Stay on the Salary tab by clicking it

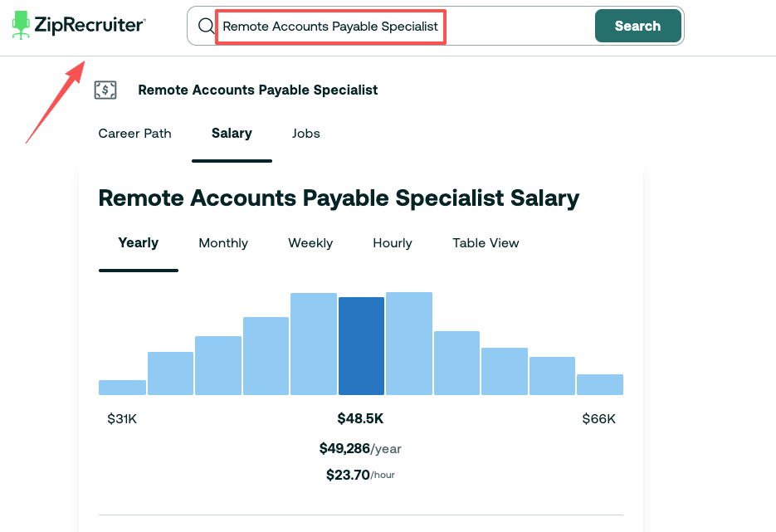[232, 134]
